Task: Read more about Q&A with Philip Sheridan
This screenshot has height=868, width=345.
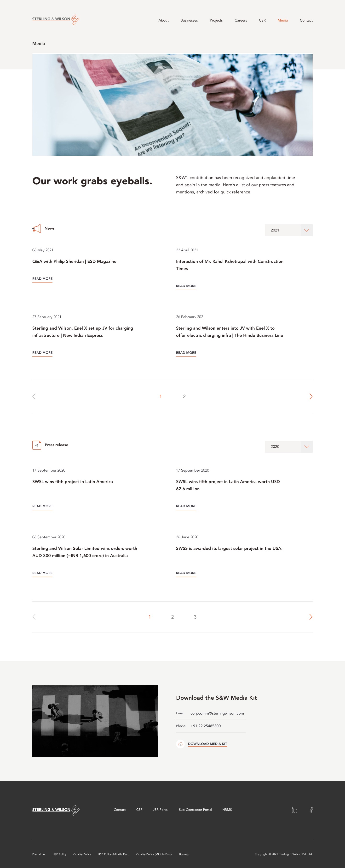Action: click(x=42, y=279)
